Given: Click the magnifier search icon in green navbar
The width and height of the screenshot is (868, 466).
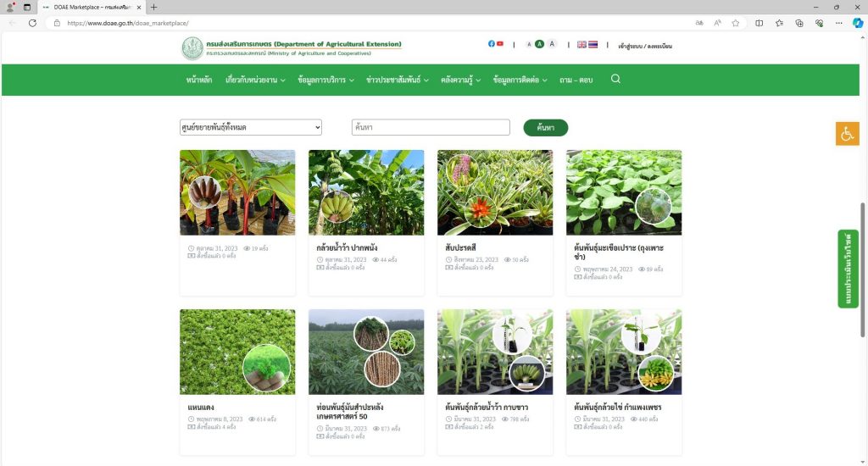Looking at the screenshot, I should pyautogui.click(x=615, y=79).
